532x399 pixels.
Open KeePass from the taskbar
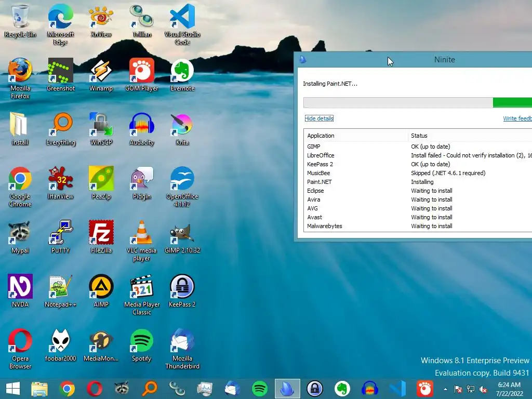[x=314, y=389]
